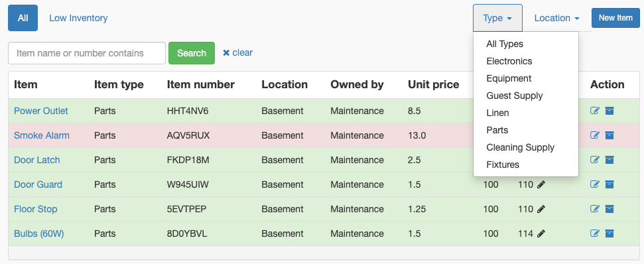
Task: Switch to Low Inventory tab
Action: 78,18
